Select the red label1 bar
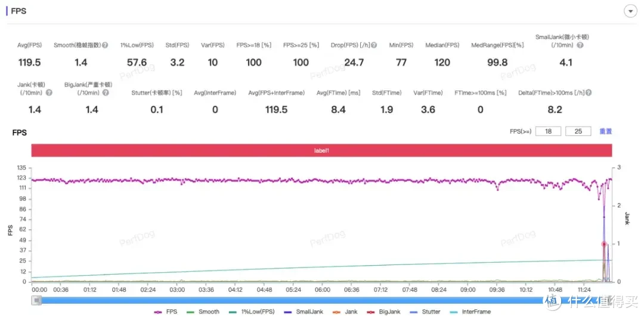This screenshot has width=644, height=317. click(x=321, y=151)
